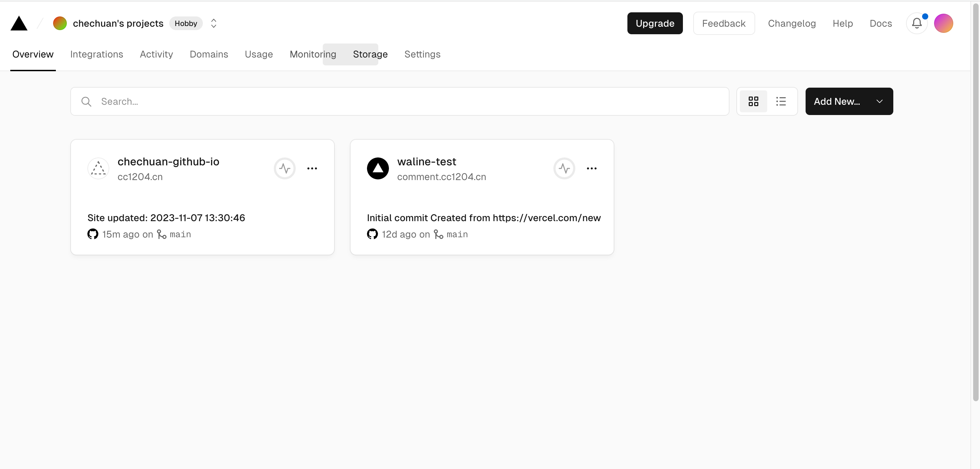This screenshot has height=469, width=980.
Task: Click the Hobby plan badge
Action: coord(186,23)
